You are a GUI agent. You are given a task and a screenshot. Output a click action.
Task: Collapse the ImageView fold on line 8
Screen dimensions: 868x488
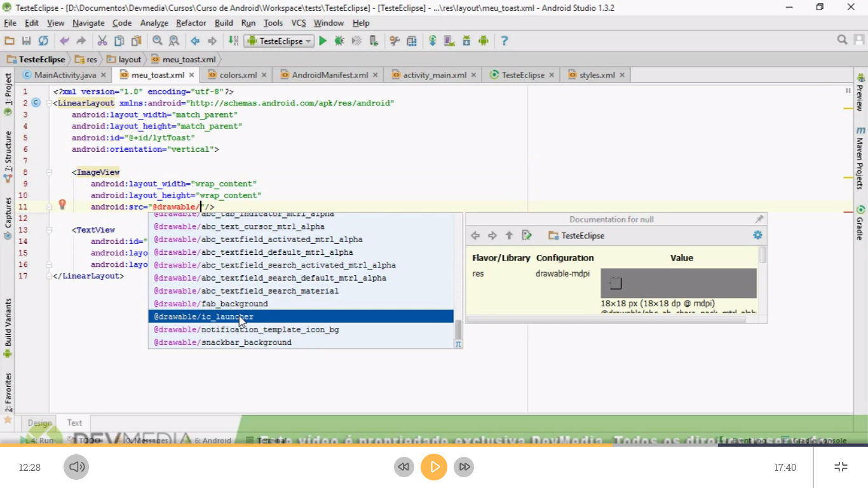tap(49, 172)
